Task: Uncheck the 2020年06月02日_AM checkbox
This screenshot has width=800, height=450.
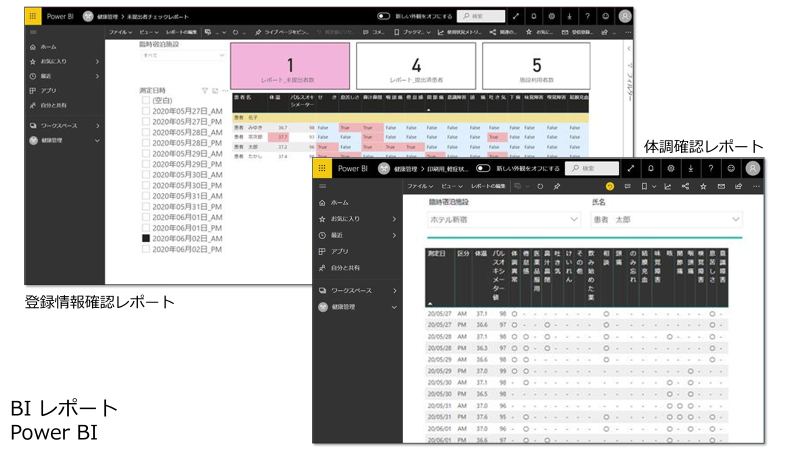Action: (x=146, y=238)
